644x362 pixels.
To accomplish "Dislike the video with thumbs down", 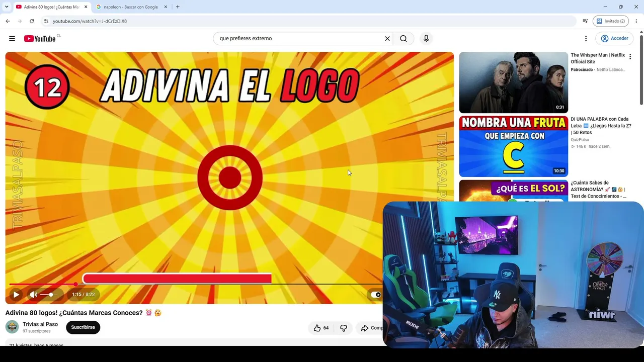I will [x=344, y=328].
